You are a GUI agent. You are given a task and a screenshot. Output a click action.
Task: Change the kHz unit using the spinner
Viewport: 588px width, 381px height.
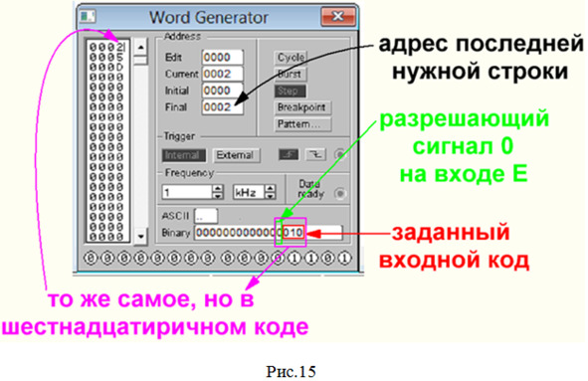click(270, 192)
